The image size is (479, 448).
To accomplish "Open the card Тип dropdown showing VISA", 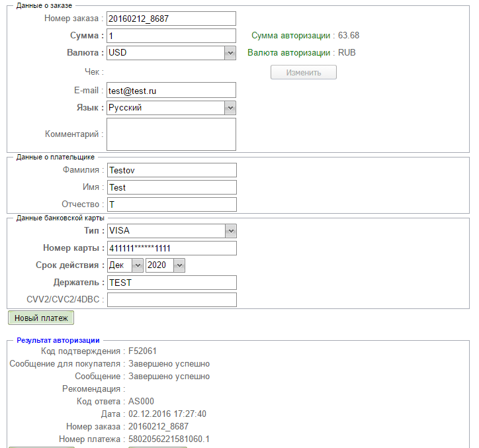I will tap(171, 231).
